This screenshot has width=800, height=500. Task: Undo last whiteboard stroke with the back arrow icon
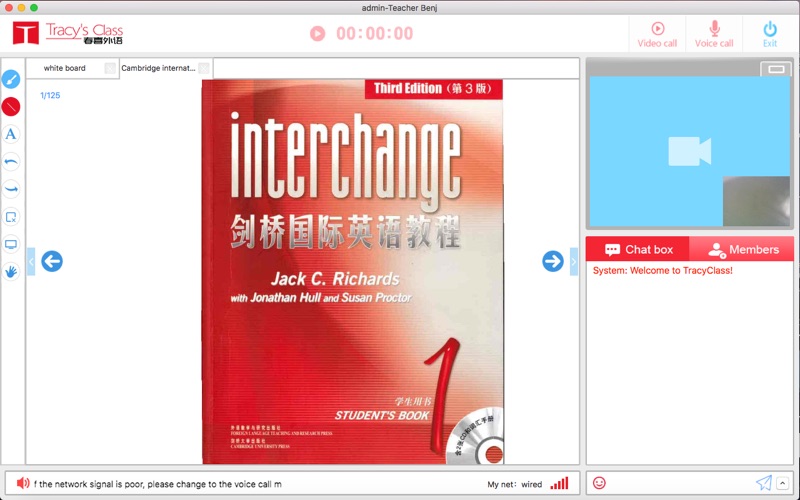pyautogui.click(x=11, y=162)
